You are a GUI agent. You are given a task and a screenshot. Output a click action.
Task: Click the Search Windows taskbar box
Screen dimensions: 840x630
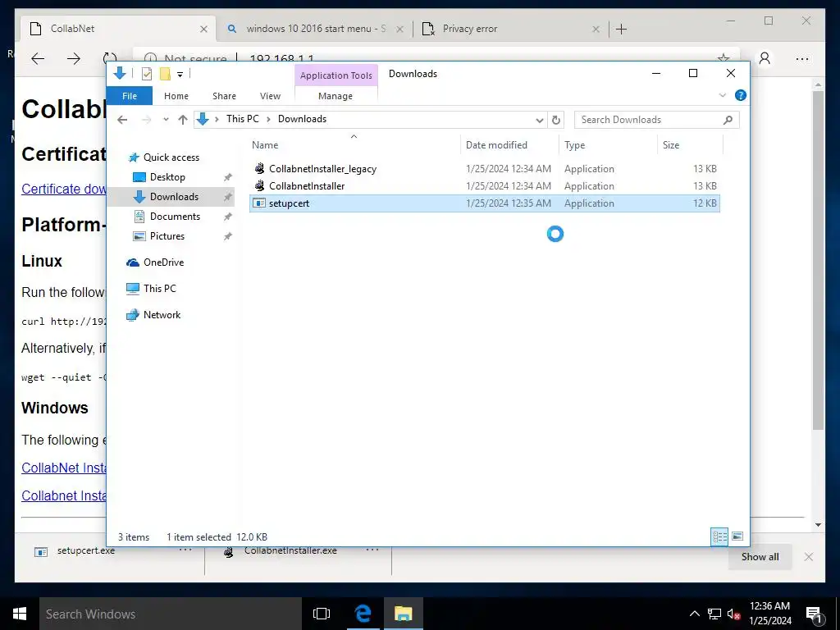pos(171,614)
